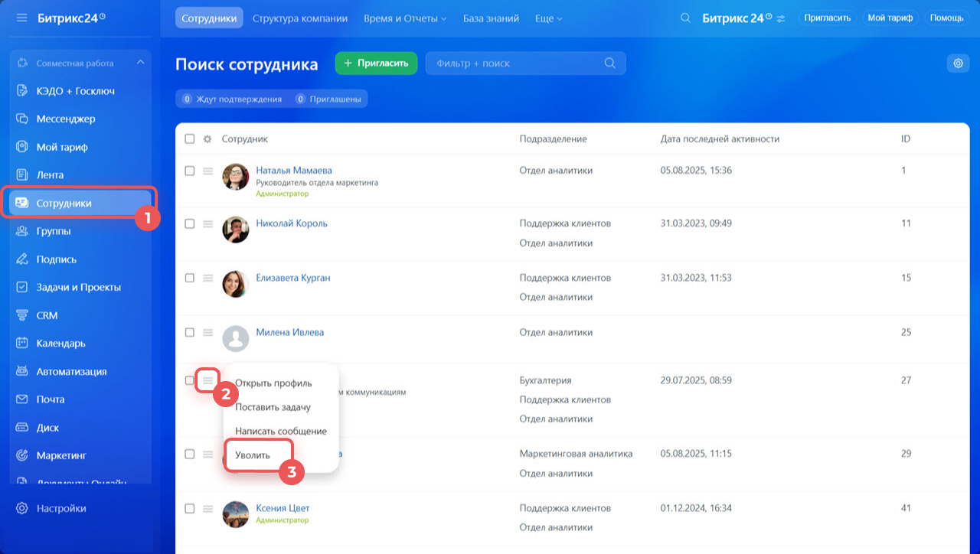
Task: Open row actions menu for Милена Ивлева
Action: (x=207, y=332)
